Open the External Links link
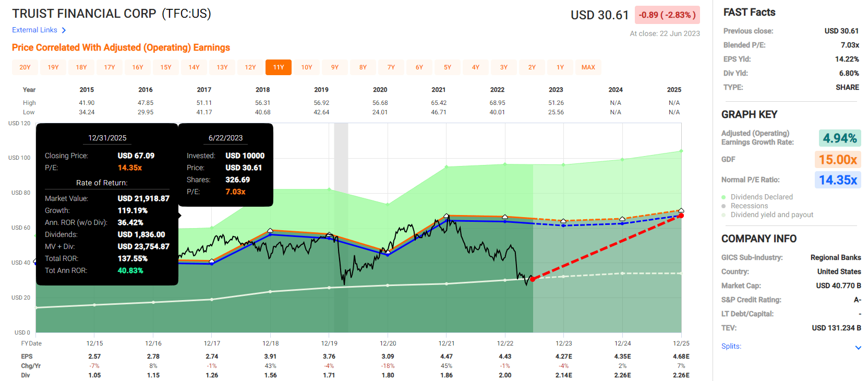Screen dimensions: 868x381 pos(34,30)
